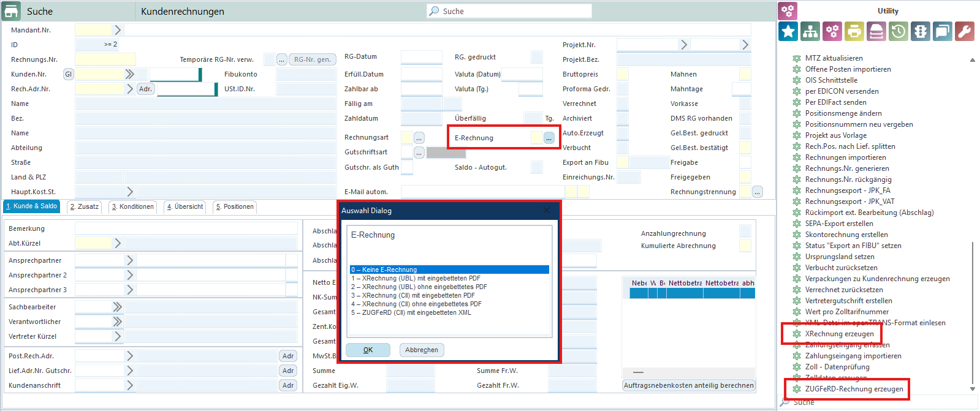Confirm the Auswahl Dialog with OK
980x411 pixels.
click(x=368, y=350)
